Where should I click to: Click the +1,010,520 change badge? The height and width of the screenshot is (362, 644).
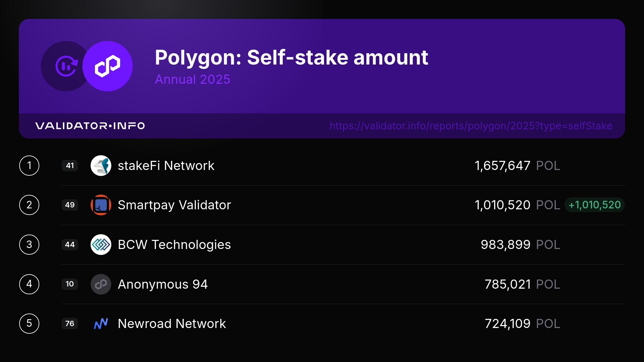(594, 205)
